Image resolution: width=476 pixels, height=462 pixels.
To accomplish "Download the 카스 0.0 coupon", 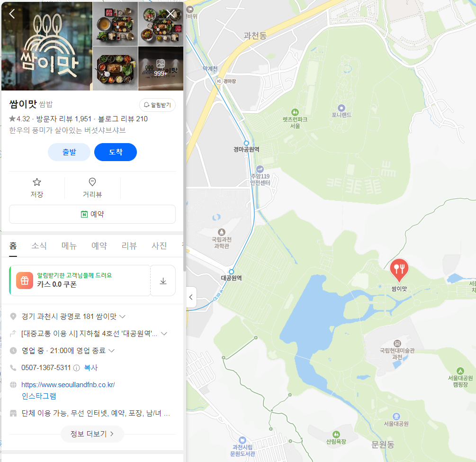I will (x=163, y=281).
